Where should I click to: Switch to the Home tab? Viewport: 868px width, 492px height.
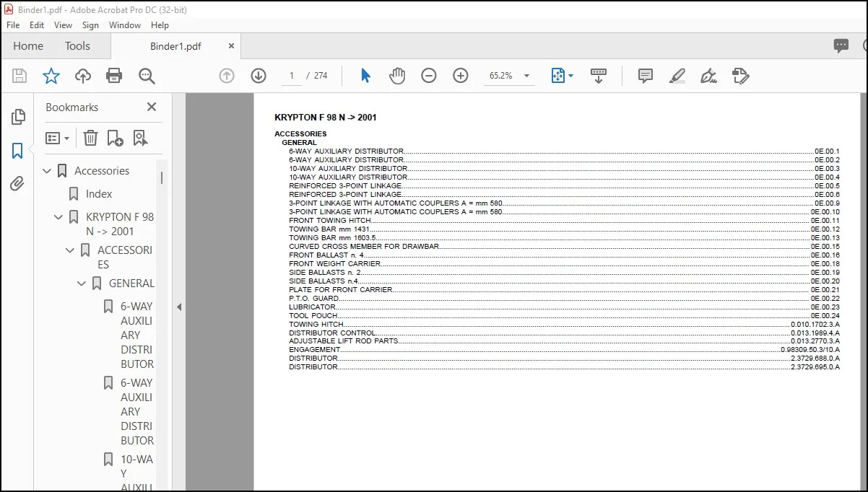pyautogui.click(x=28, y=46)
